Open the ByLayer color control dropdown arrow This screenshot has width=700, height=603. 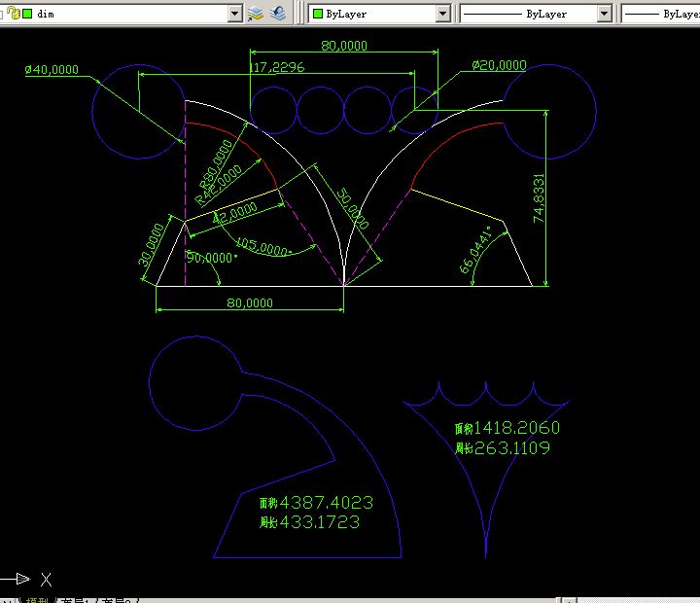pos(442,14)
